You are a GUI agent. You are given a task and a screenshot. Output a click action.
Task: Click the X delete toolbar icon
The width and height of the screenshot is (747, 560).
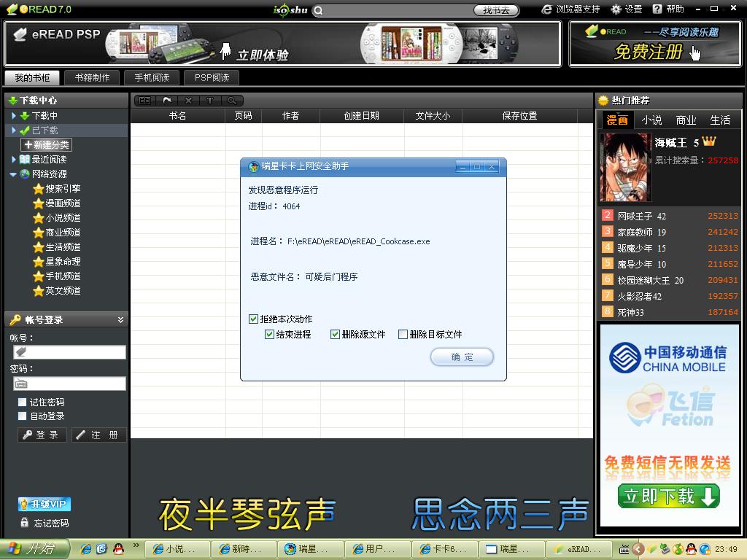[x=188, y=101]
